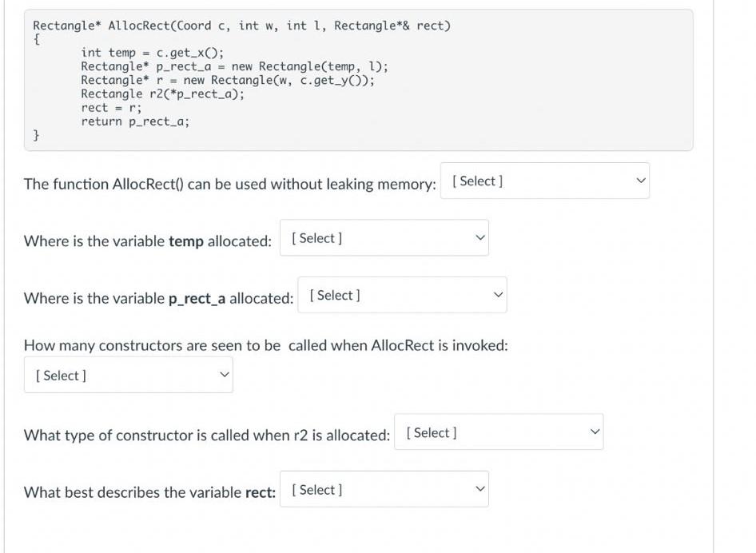The height and width of the screenshot is (553, 756).
Task: Click the chevron on the rect description selector
Action: tap(478, 488)
